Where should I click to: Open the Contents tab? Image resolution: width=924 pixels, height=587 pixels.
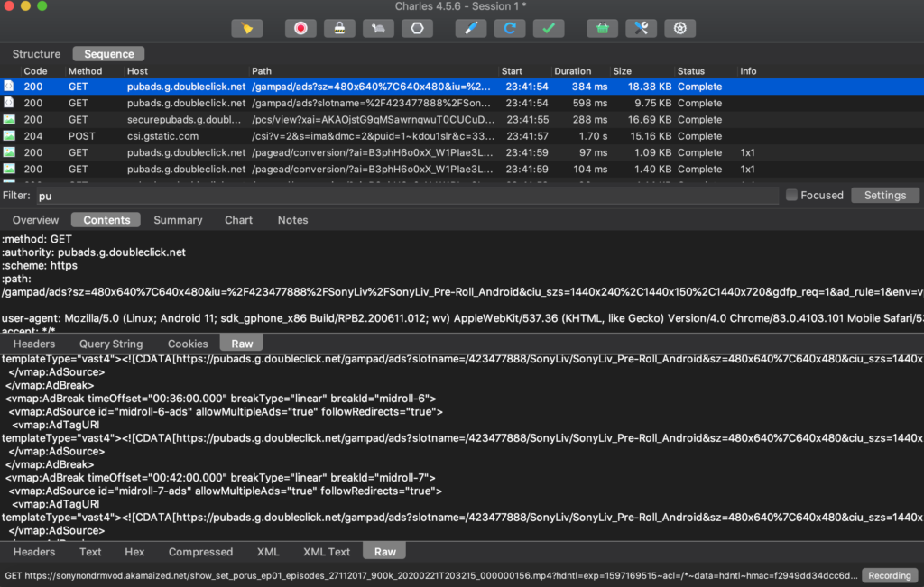point(106,220)
